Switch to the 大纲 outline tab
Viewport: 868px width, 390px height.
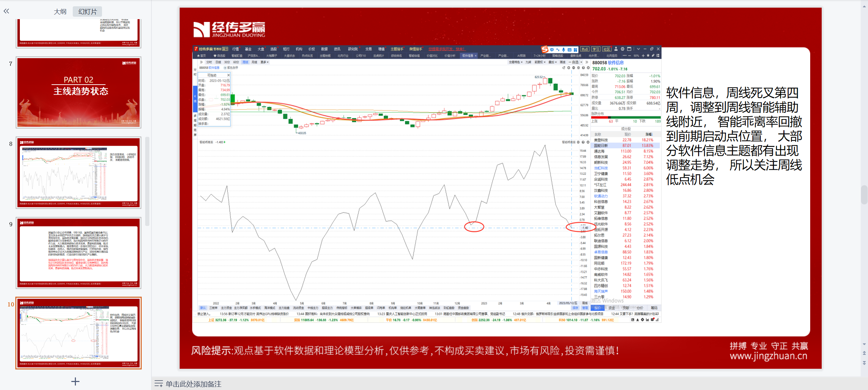point(60,11)
